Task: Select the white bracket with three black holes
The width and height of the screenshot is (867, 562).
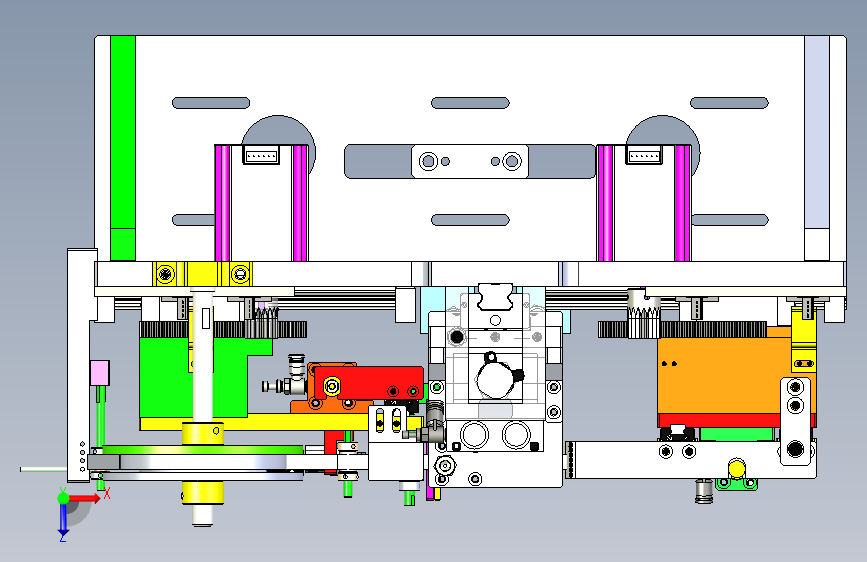Action: click(795, 420)
